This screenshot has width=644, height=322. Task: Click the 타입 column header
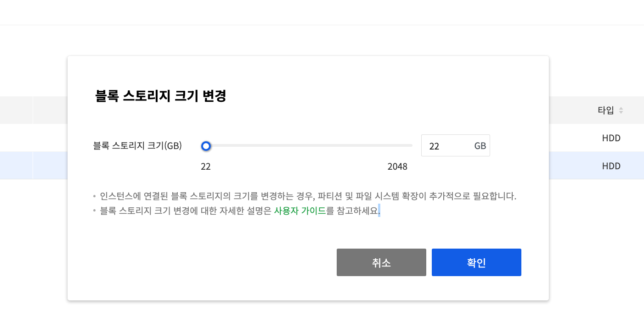click(605, 110)
